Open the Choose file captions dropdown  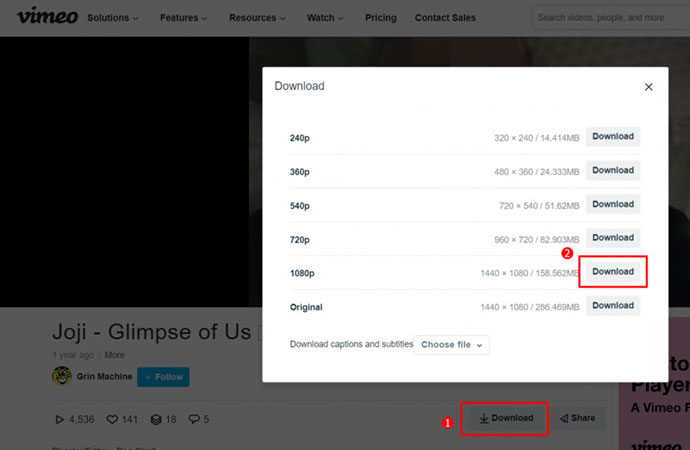tap(451, 344)
